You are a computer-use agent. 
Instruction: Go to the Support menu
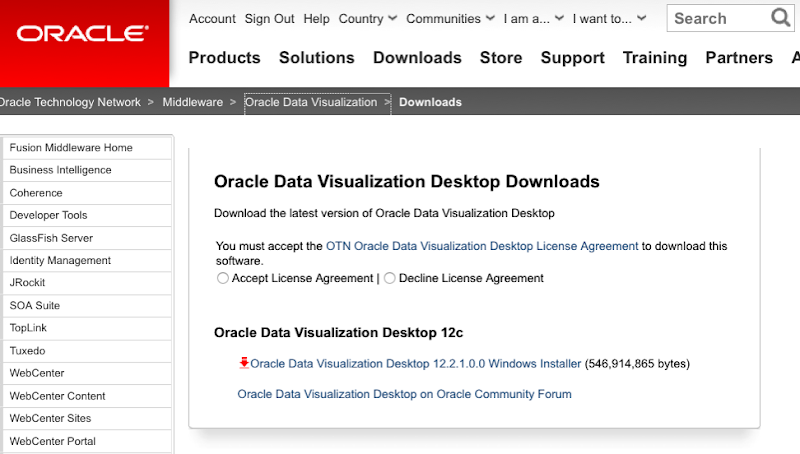click(572, 58)
